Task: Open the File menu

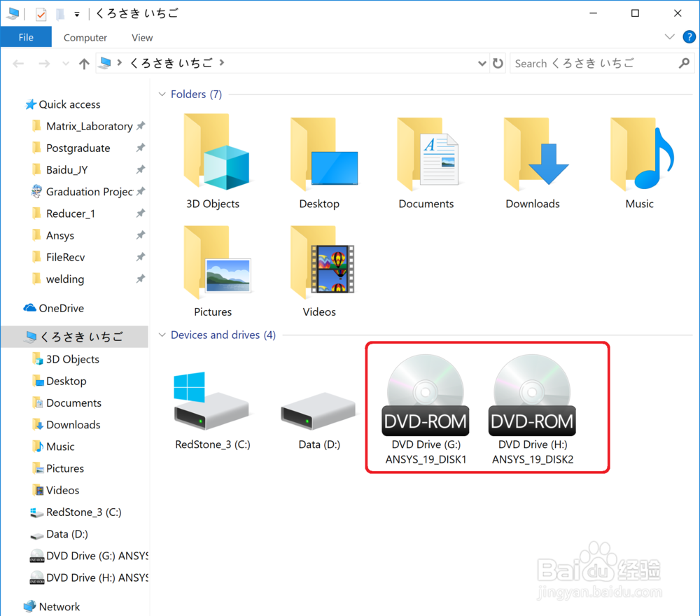Action: click(26, 37)
